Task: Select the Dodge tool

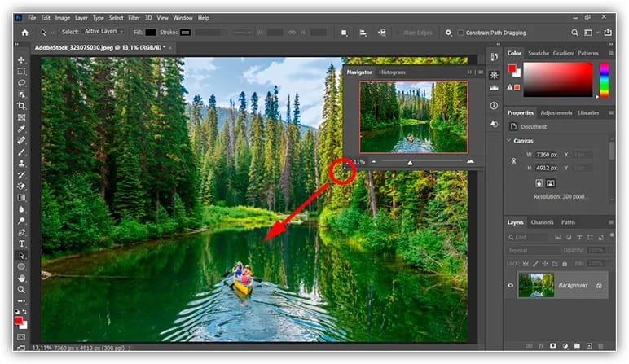Action: [22, 221]
